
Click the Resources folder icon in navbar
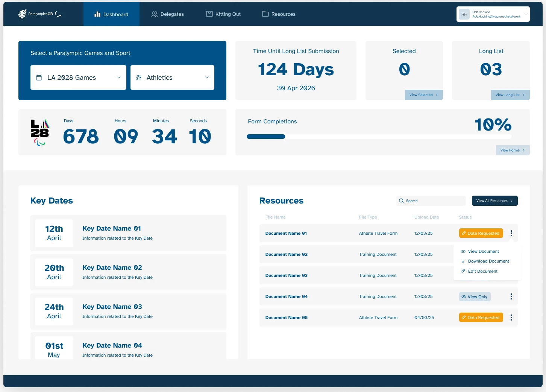tap(265, 14)
